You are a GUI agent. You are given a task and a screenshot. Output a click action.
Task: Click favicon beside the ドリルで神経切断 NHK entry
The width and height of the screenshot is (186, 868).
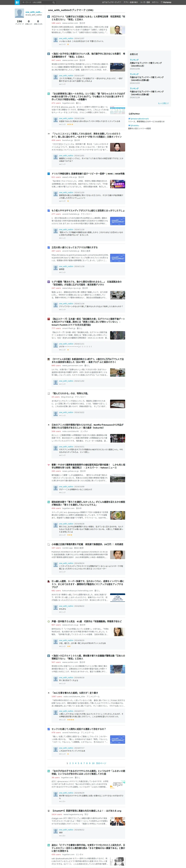click(49, 174)
